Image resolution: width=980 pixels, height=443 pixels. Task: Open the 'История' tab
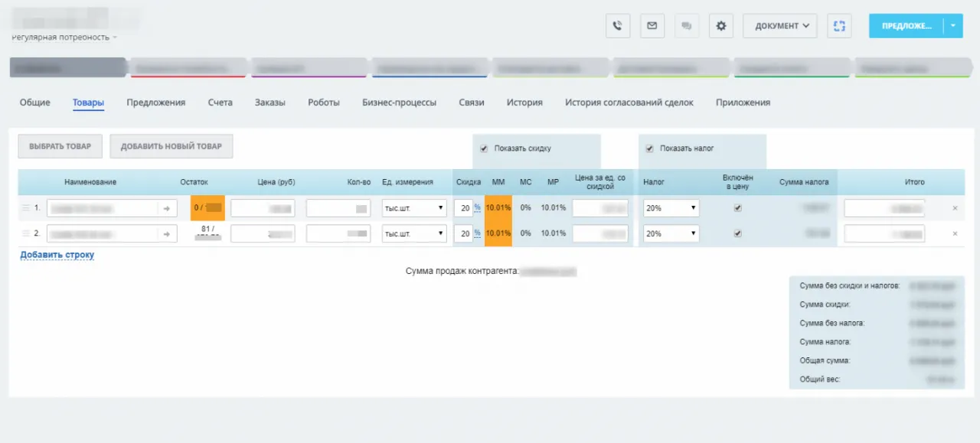pyautogui.click(x=524, y=103)
